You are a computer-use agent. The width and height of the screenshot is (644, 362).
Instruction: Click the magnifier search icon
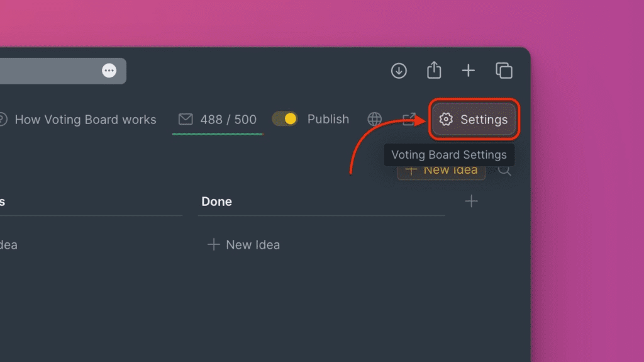pos(504,170)
